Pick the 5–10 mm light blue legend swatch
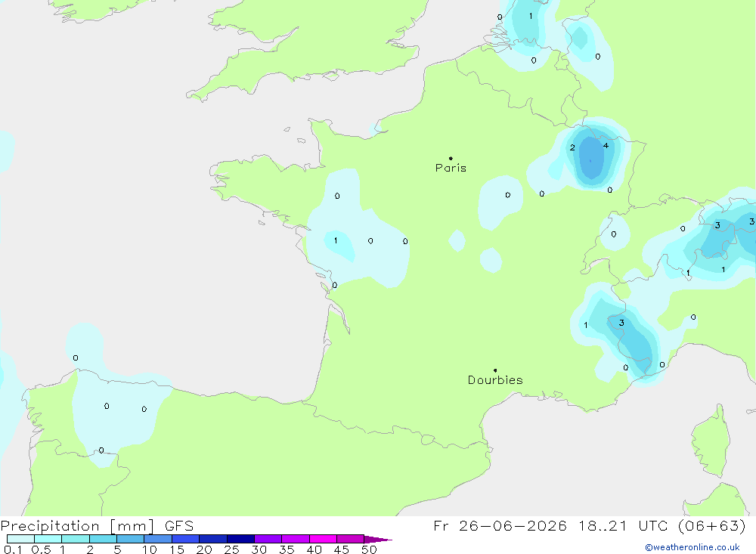The width and height of the screenshot is (756, 554). 131,539
